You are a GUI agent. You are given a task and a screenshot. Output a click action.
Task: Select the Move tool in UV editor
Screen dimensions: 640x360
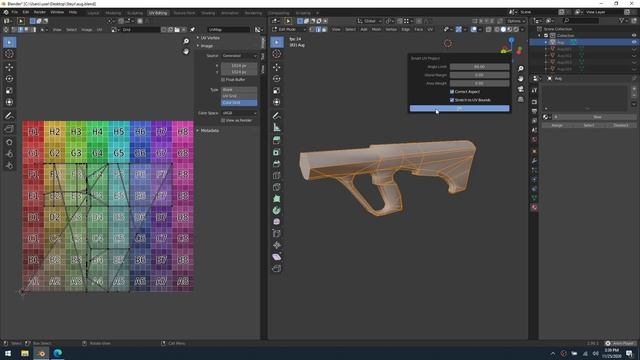(9, 67)
